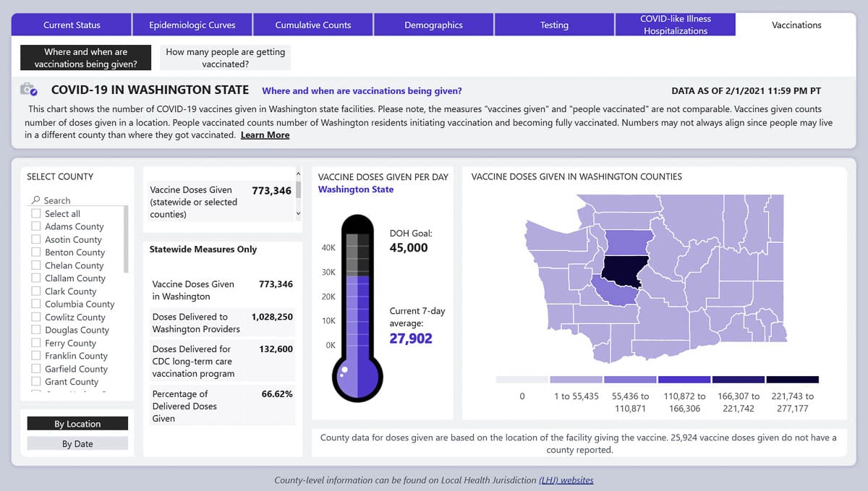The width and height of the screenshot is (868, 491).
Task: Click the medical kit icon beside the title
Action: click(x=29, y=90)
